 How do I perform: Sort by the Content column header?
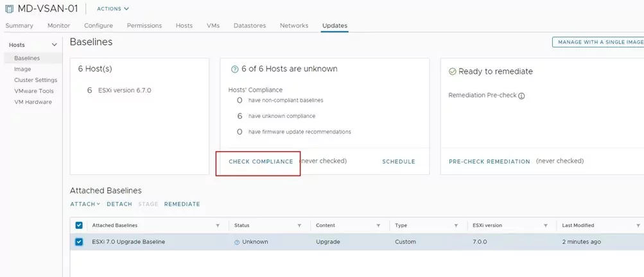click(x=326, y=225)
